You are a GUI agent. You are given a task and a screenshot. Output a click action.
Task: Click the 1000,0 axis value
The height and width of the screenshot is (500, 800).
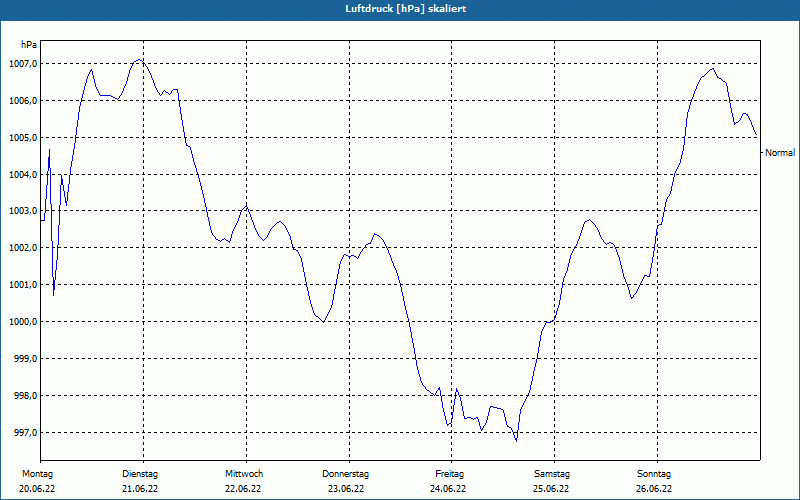pos(23,322)
